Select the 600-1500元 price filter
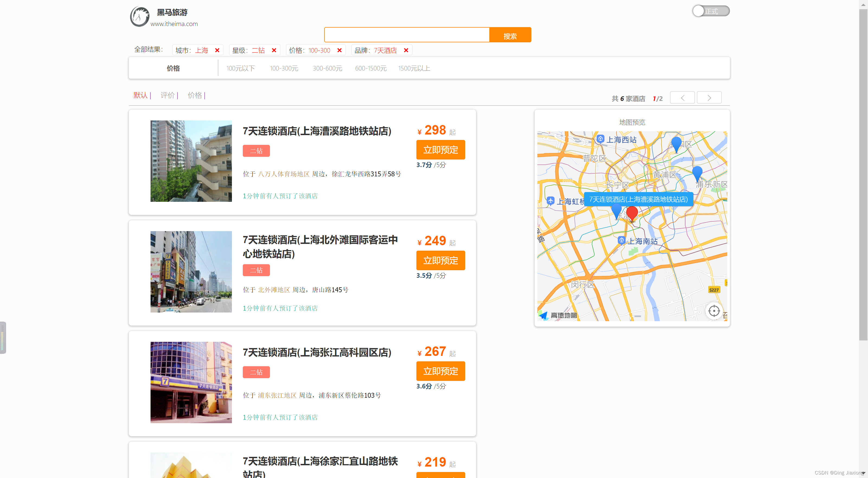 [x=371, y=68]
